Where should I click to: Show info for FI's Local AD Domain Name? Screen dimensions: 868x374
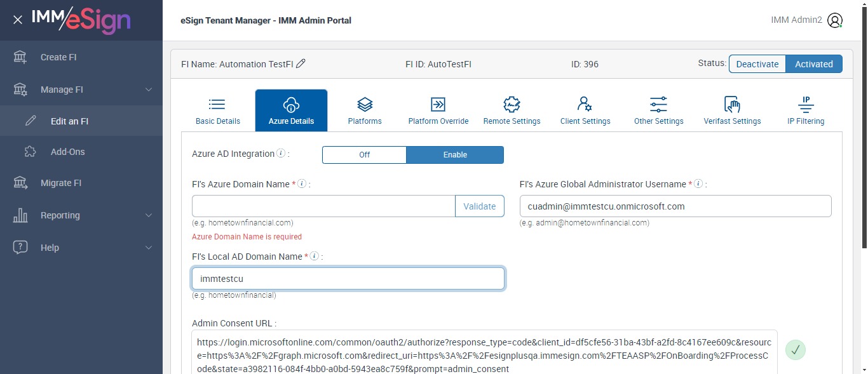313,257
